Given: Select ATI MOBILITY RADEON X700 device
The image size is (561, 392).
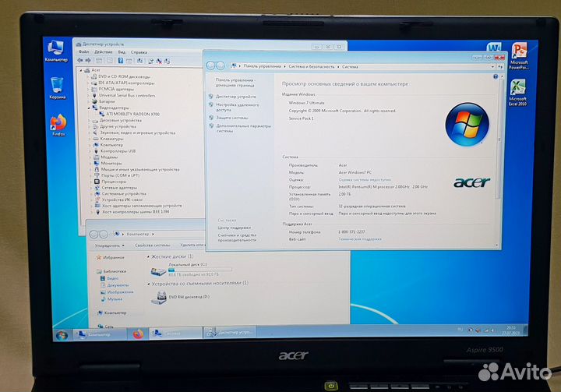Looking at the screenshot, I should coord(127,115).
